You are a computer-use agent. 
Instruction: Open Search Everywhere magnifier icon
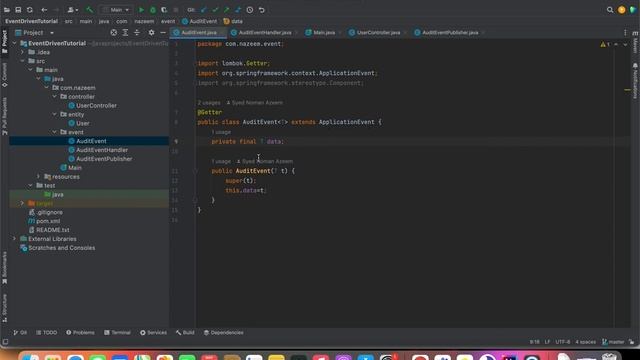pos(610,10)
